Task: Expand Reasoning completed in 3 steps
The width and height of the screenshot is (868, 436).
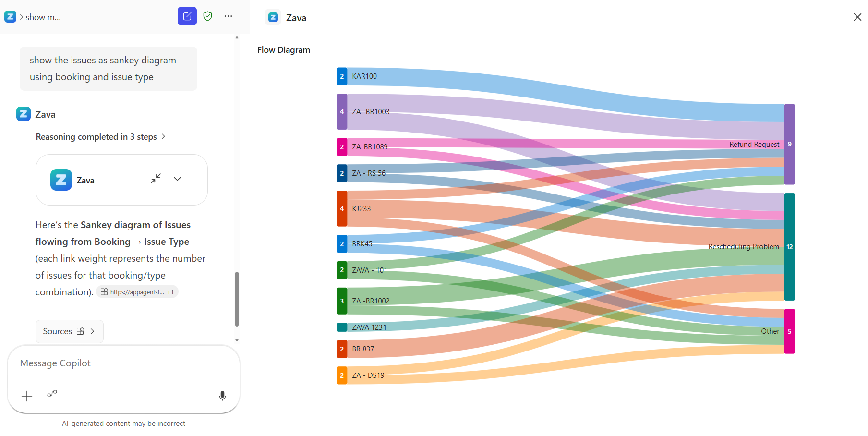Action: 101,137
